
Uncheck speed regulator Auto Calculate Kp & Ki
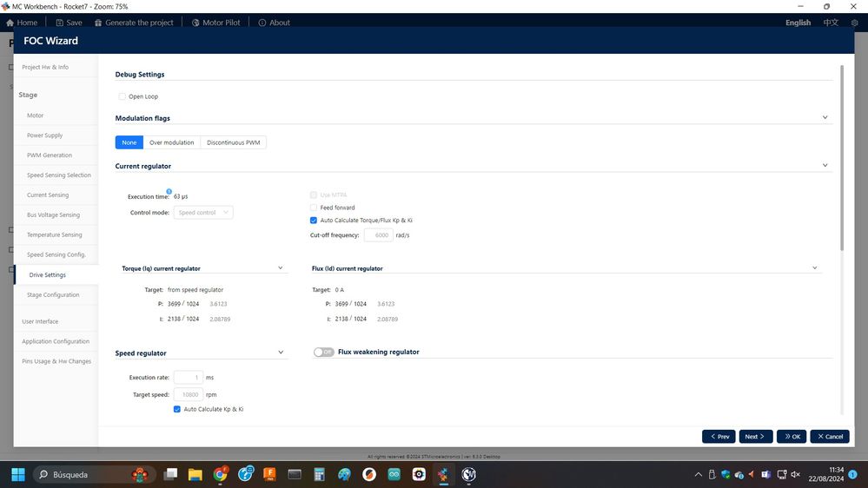point(177,410)
